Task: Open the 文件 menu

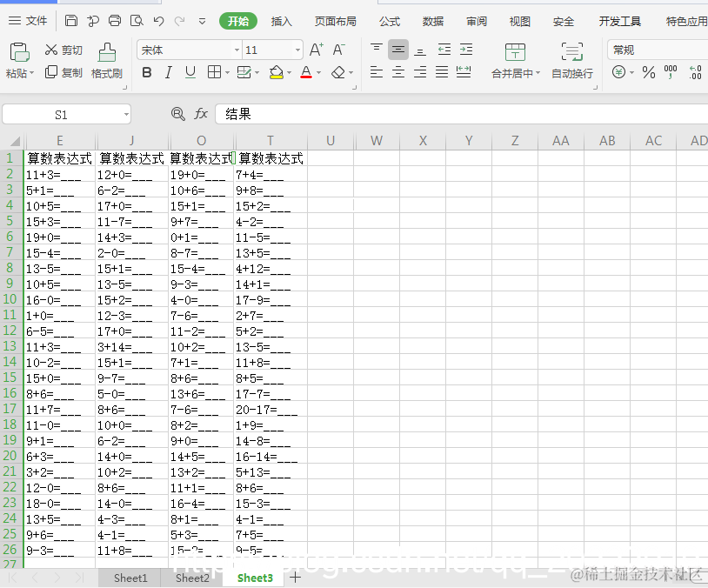Action: (28, 21)
